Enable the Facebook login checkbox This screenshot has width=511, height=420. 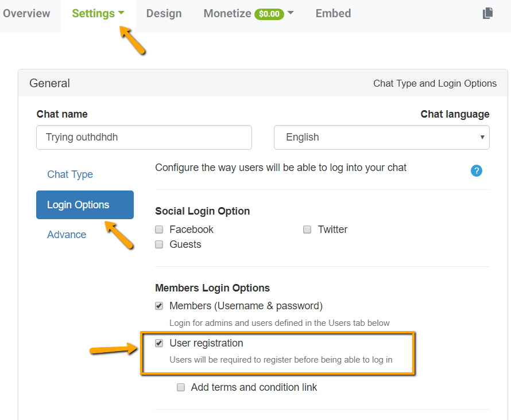coord(159,230)
